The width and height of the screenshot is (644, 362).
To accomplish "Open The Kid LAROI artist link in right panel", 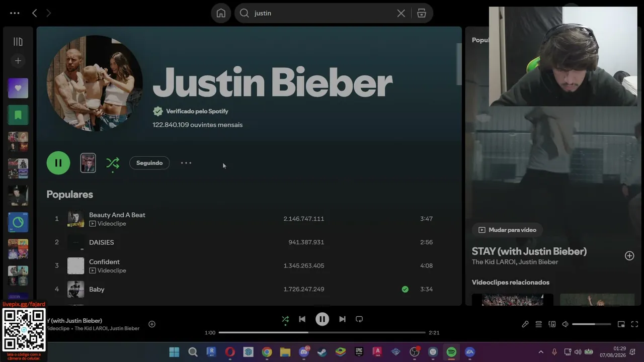I will click(494, 262).
